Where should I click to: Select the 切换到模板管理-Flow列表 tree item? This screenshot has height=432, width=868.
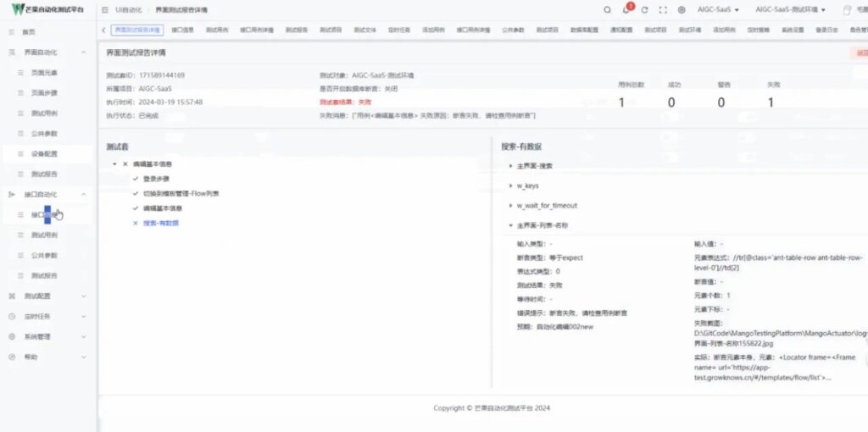pos(181,194)
